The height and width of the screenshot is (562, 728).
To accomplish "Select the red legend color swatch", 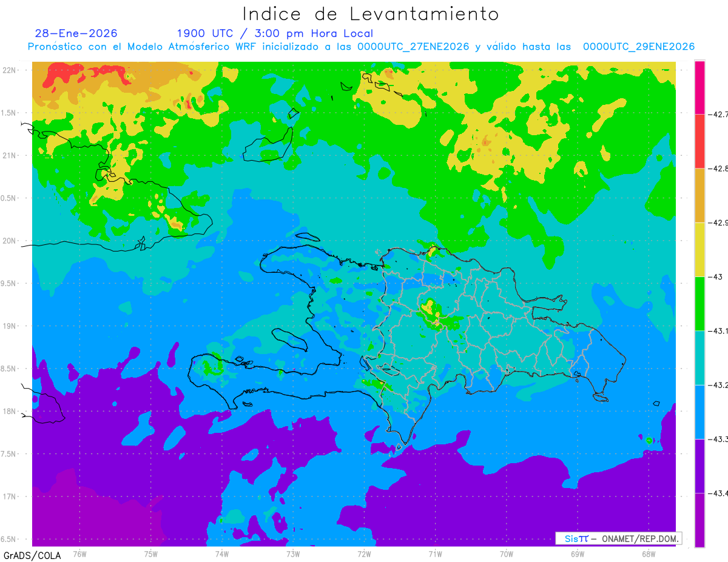I will 699,141.
